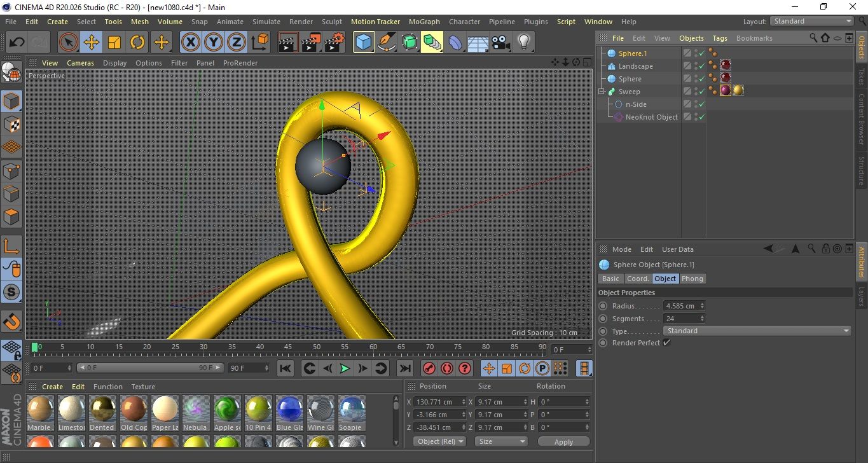Screen dimensions: 868x463
Task: Select the Apple material swatch
Action: click(227, 413)
